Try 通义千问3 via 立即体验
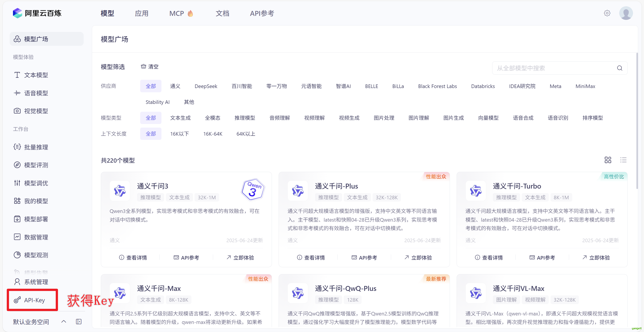The image size is (644, 332). [x=240, y=257]
